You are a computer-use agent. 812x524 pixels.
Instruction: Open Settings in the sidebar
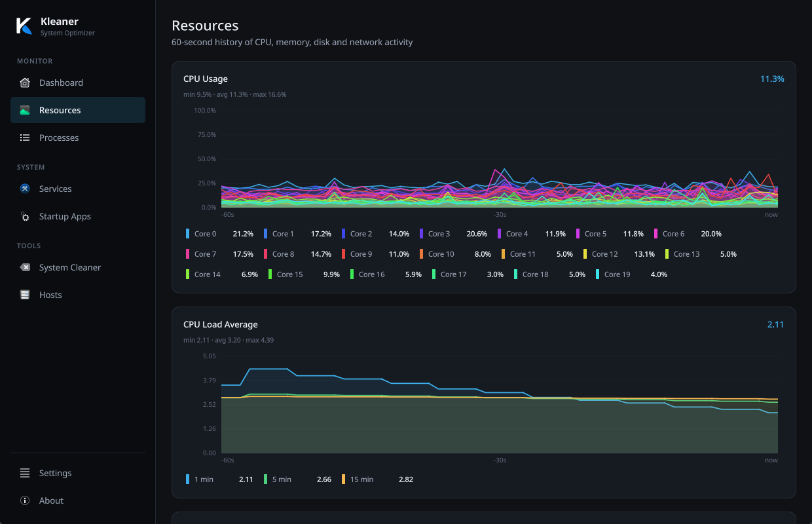(78, 473)
